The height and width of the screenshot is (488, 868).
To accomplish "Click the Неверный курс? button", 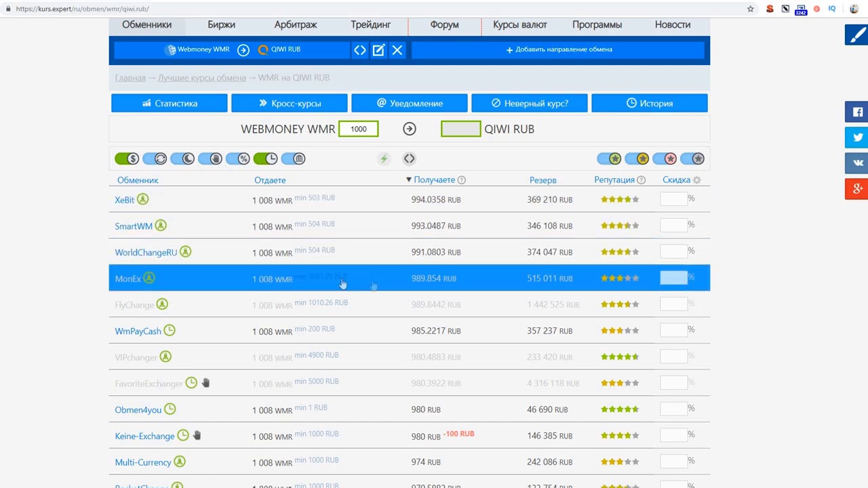I will tap(530, 103).
